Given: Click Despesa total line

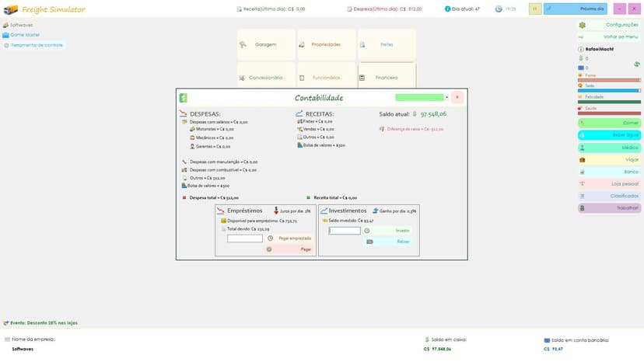Looking at the screenshot, I should [214, 198].
